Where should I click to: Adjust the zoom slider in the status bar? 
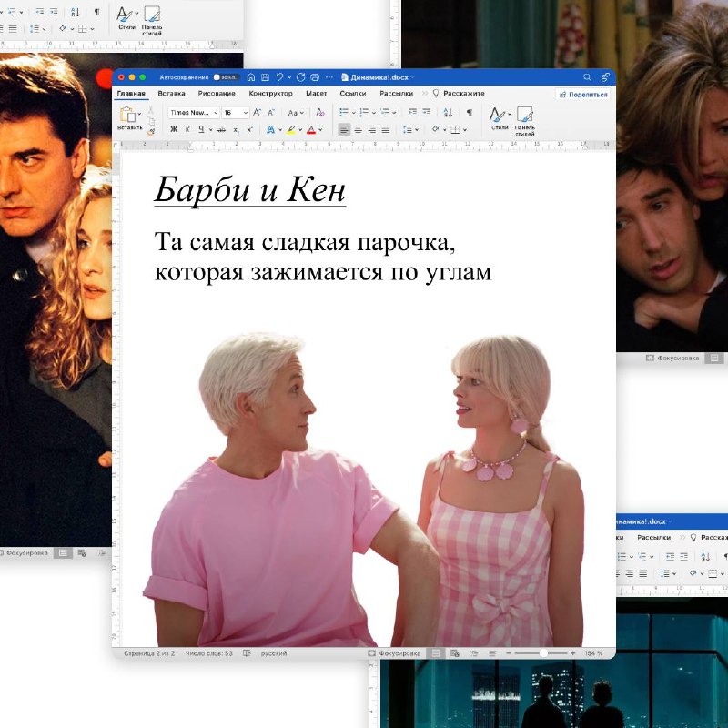tap(543, 653)
